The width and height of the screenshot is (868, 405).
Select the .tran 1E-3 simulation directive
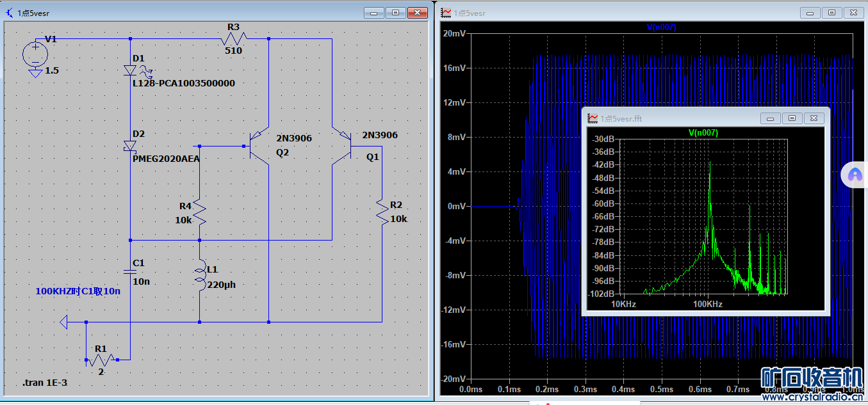pos(44,383)
